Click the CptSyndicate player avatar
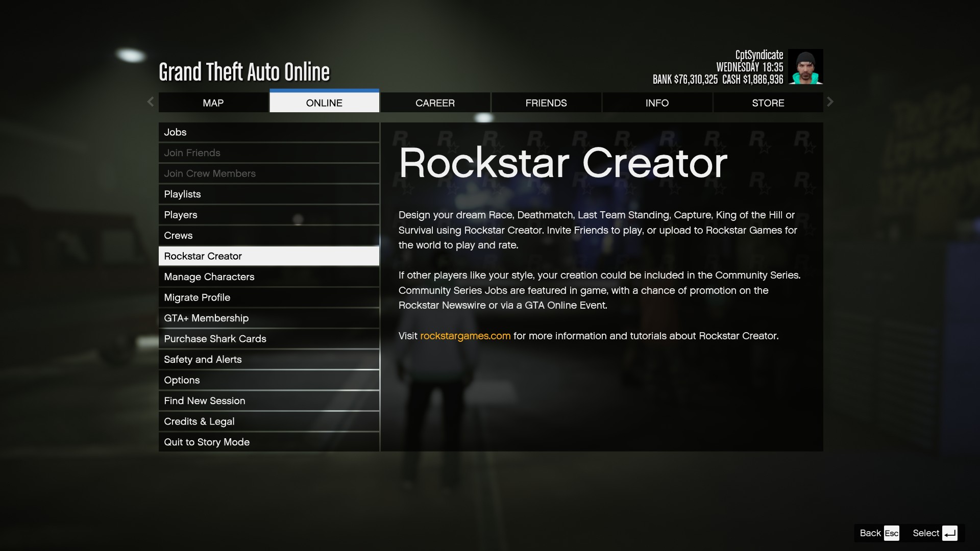The image size is (980, 551). tap(805, 66)
